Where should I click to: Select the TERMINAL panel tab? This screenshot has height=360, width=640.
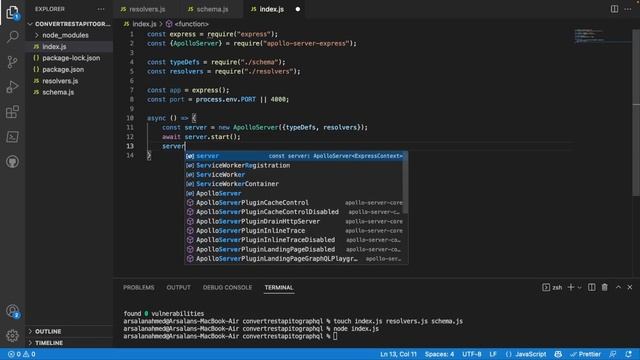coord(279,287)
